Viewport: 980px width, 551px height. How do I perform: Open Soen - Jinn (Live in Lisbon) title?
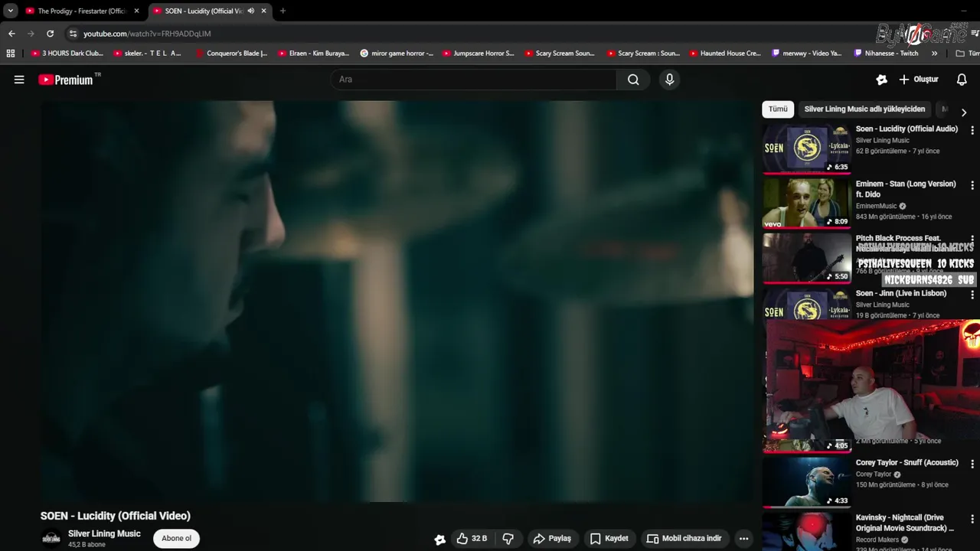pos(900,293)
